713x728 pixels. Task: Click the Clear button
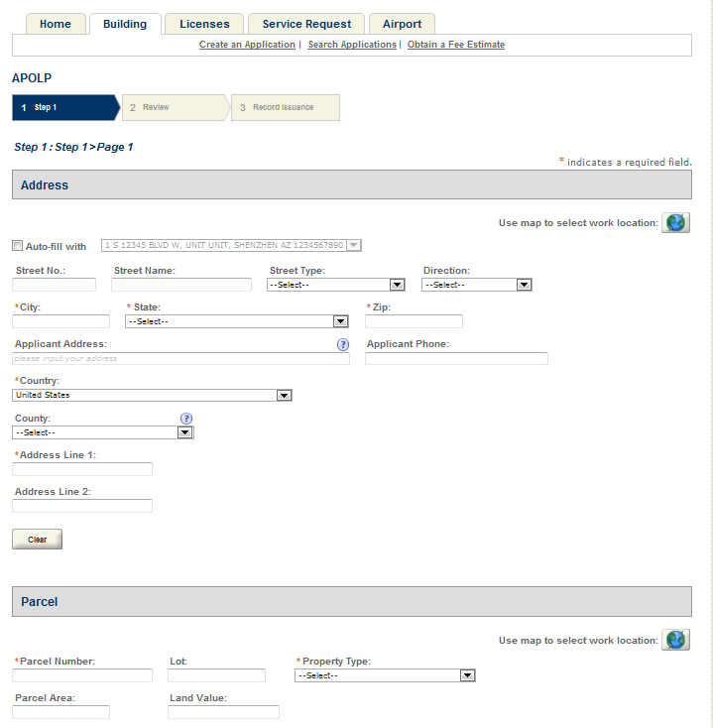click(x=37, y=540)
